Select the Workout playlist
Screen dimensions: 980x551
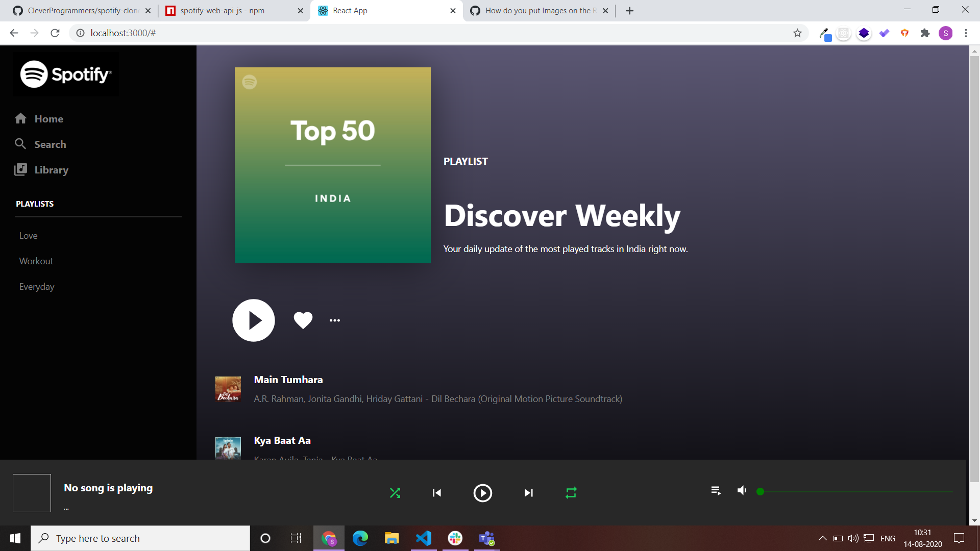tap(36, 261)
